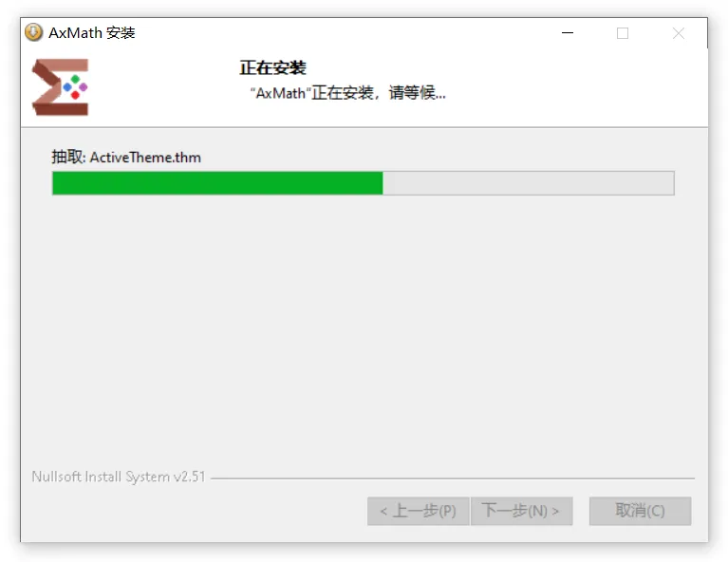Click the blue dot in the AxMath logo
The height and width of the screenshot is (562, 728).
(67, 86)
